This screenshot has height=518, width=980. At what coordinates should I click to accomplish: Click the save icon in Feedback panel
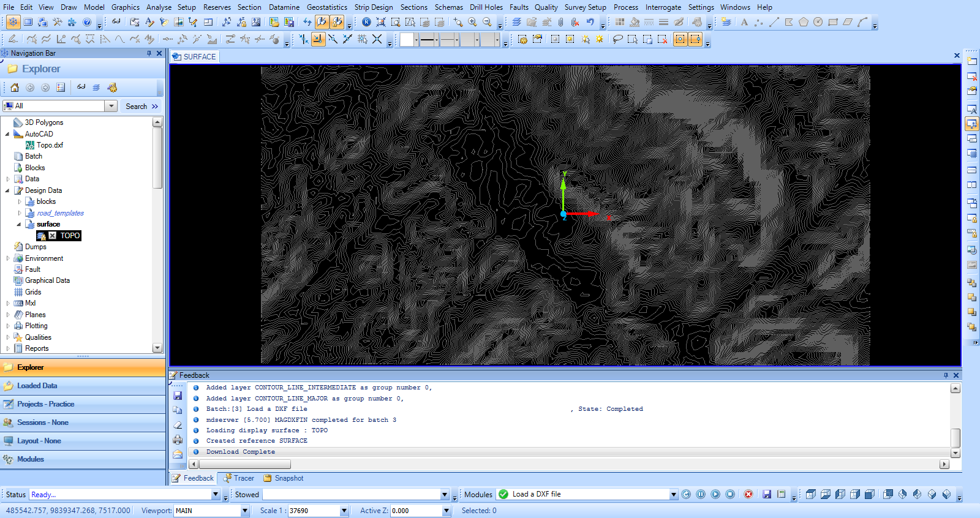pos(178,396)
